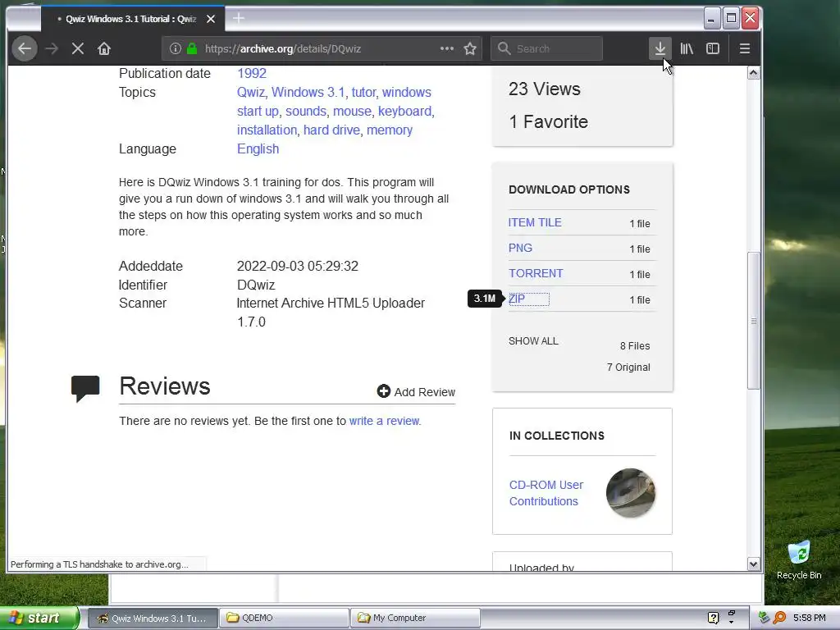Open the installation topic link
The width and height of the screenshot is (840, 630).
[x=267, y=130]
